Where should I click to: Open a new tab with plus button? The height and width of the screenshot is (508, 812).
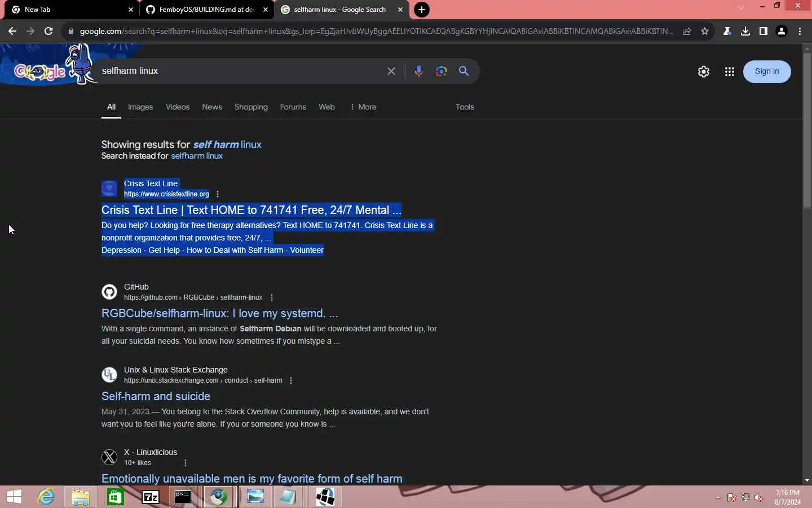coord(421,10)
